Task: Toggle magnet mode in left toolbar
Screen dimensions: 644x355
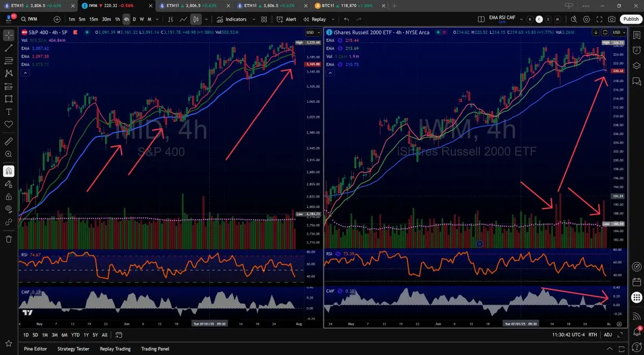Action: [x=9, y=171]
